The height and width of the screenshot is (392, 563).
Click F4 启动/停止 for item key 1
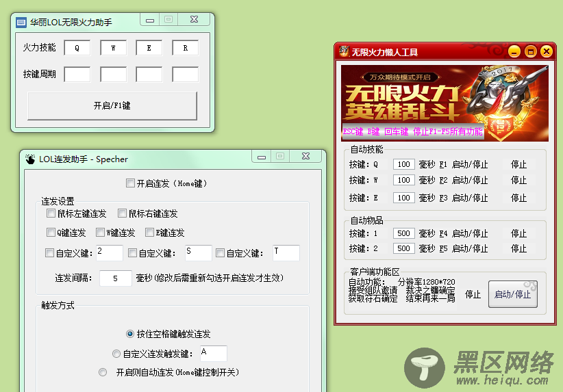coord(464,233)
